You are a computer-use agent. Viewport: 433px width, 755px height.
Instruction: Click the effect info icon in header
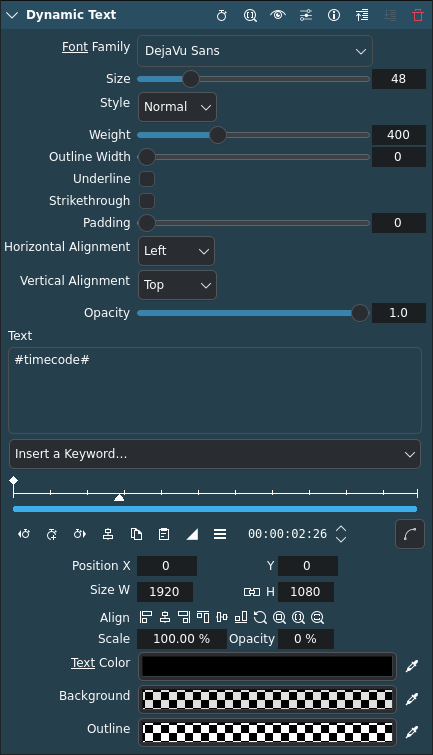point(333,15)
